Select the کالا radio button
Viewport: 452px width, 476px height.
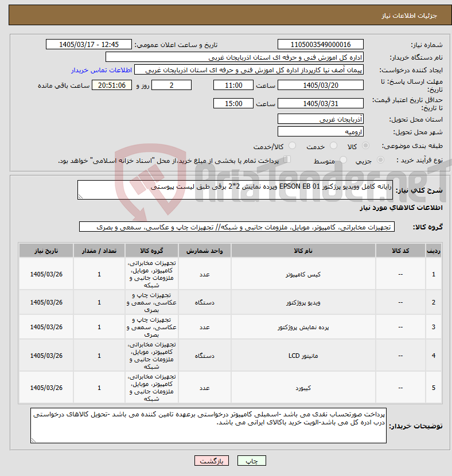(x=365, y=146)
